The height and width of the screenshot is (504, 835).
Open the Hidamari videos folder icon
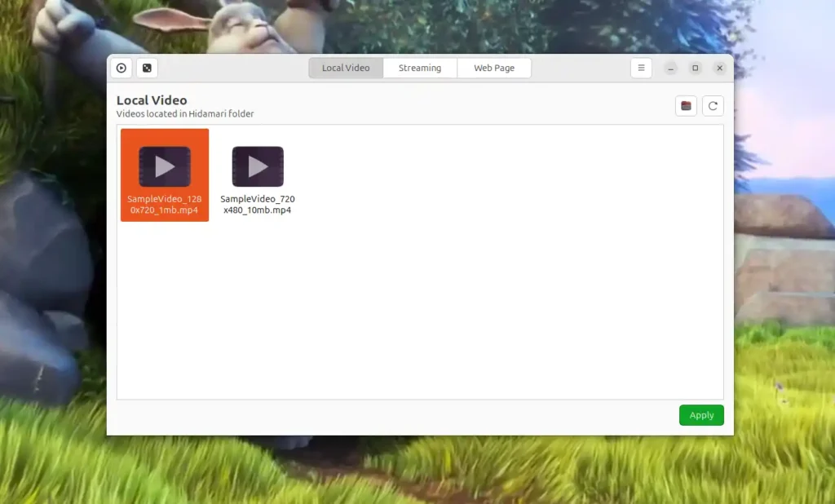pos(686,106)
